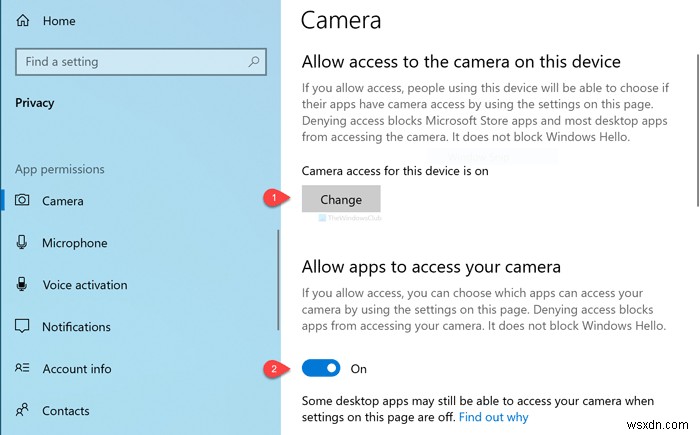
Task: Click the Camera page title
Action: [x=341, y=20]
